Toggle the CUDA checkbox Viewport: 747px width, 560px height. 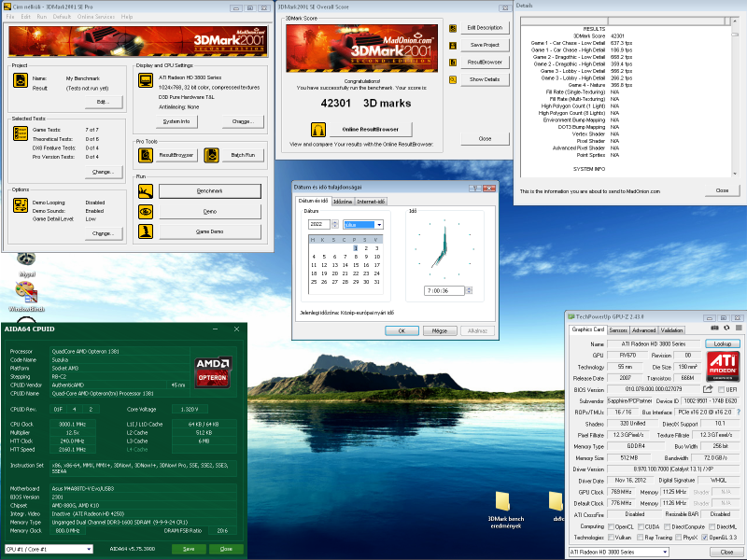point(641,526)
